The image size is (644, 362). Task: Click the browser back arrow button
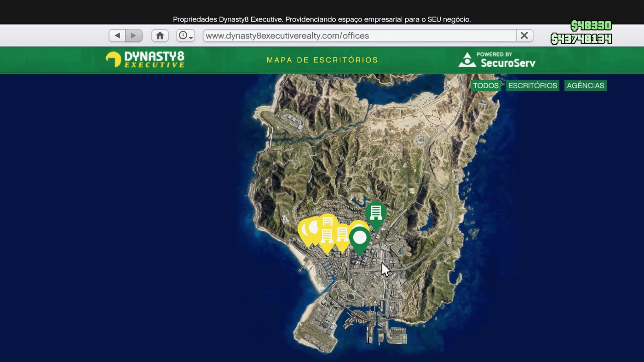[x=117, y=36]
